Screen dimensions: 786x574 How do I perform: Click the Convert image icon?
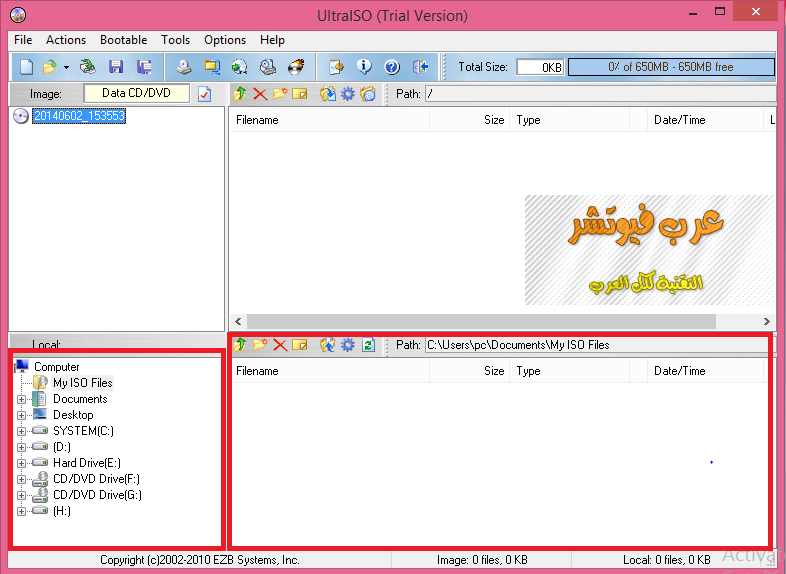[240, 67]
